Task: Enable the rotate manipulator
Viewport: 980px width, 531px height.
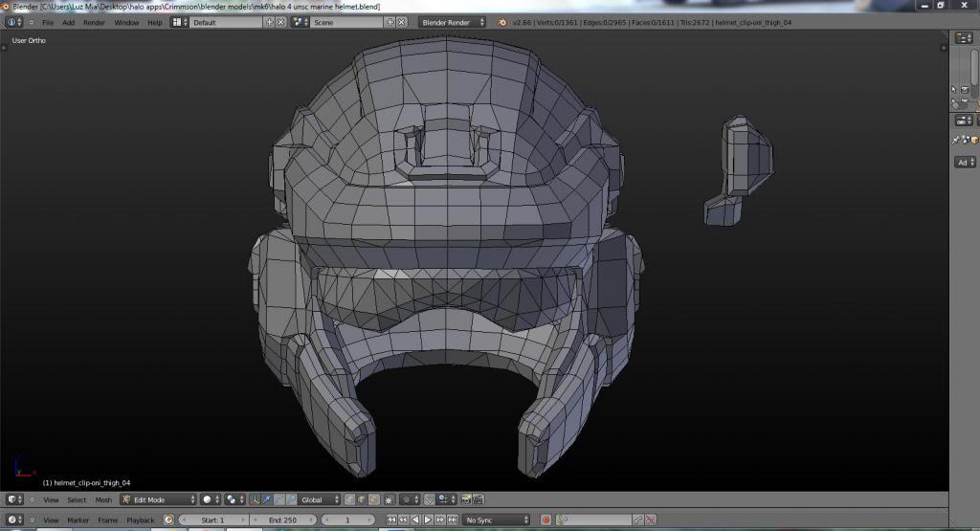Action: coord(278,499)
